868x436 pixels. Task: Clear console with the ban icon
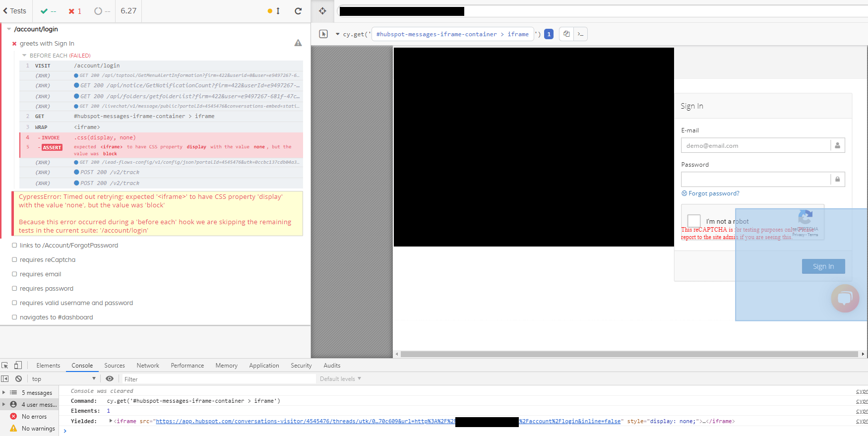click(x=18, y=378)
